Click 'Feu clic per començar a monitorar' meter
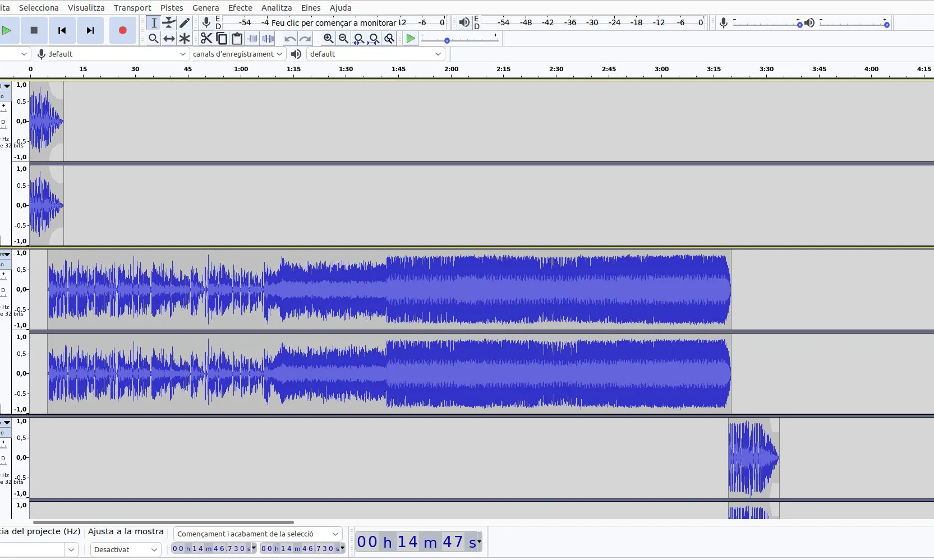The width and height of the screenshot is (934, 560). point(334,22)
